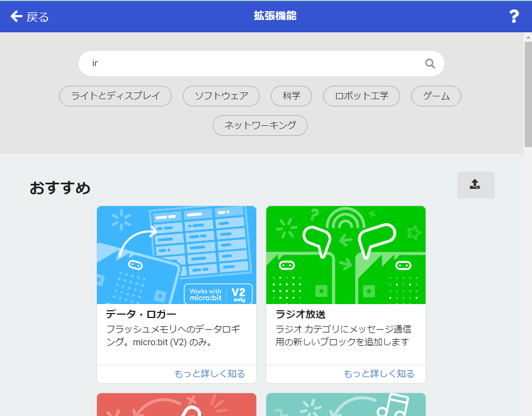This screenshot has height=416, width=532.
Task: Open the データ・ロガー extension card image
Action: (x=177, y=255)
